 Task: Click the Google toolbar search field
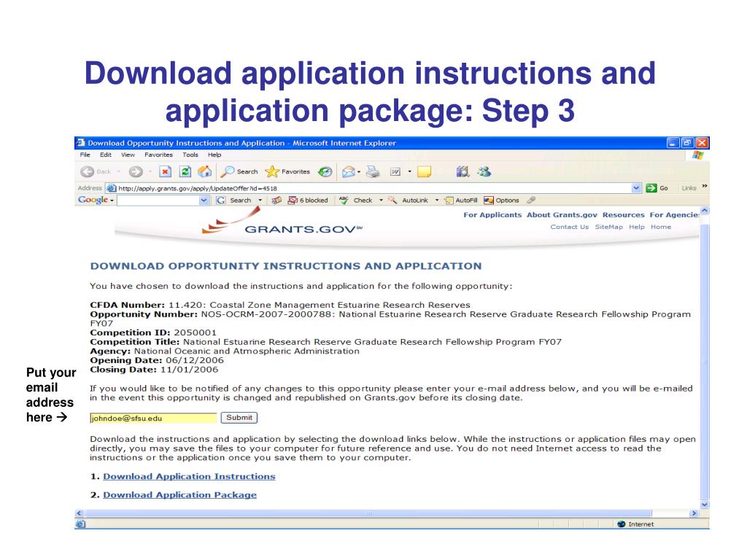[158, 201]
